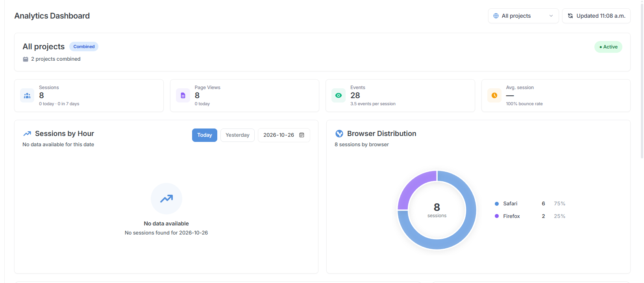Click the 75% Safari percentage
The height and width of the screenshot is (283, 644).
pyautogui.click(x=559, y=204)
